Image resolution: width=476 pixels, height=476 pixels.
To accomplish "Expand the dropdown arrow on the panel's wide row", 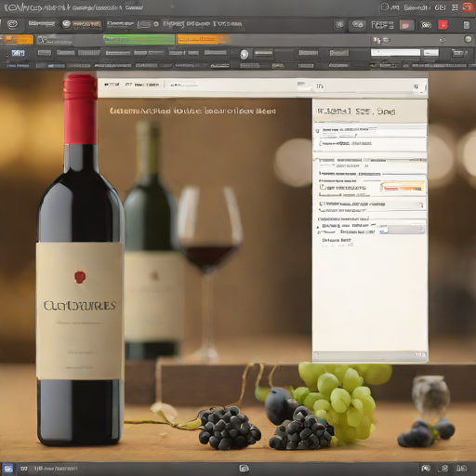I will point(421,205).
